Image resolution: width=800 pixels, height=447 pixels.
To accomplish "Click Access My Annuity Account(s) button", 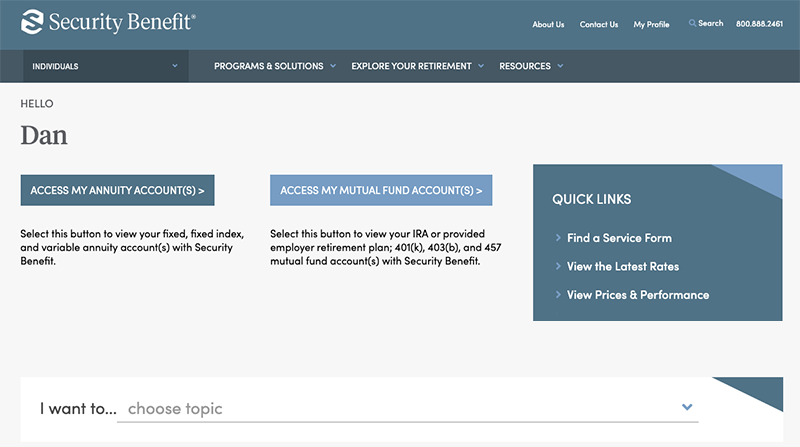I will (117, 190).
